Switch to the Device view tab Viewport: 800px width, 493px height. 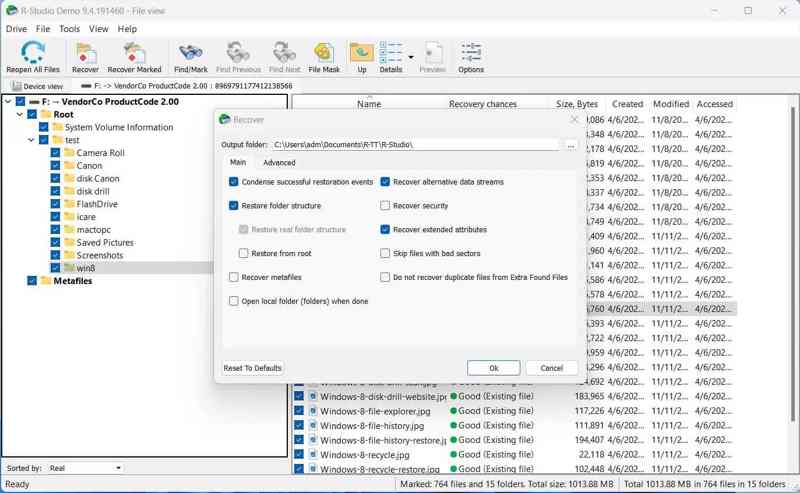click(37, 86)
